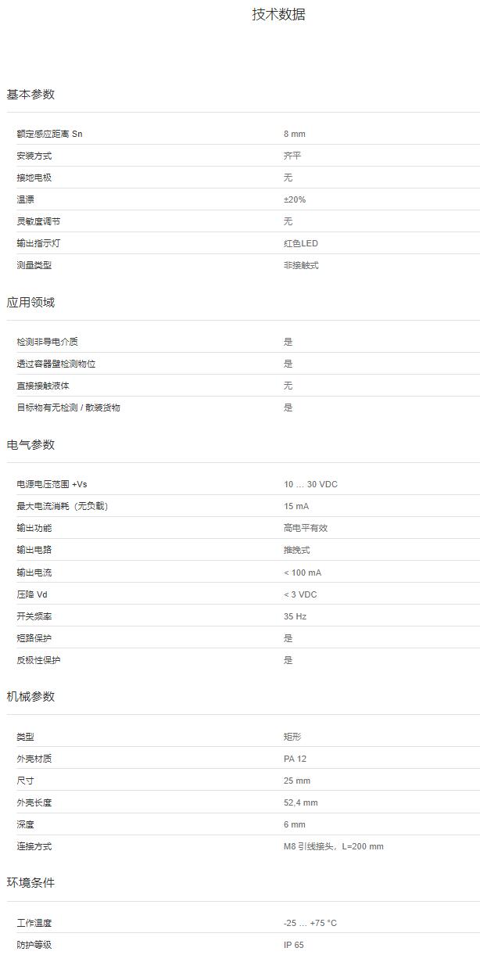Click the 高电平有效 output function value
Image resolution: width=480 pixels, height=980 pixels.
coord(305,528)
